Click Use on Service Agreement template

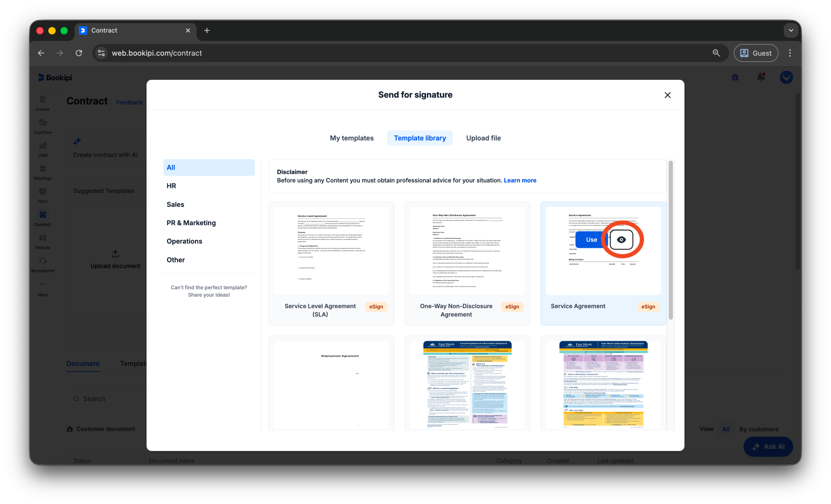(x=591, y=240)
